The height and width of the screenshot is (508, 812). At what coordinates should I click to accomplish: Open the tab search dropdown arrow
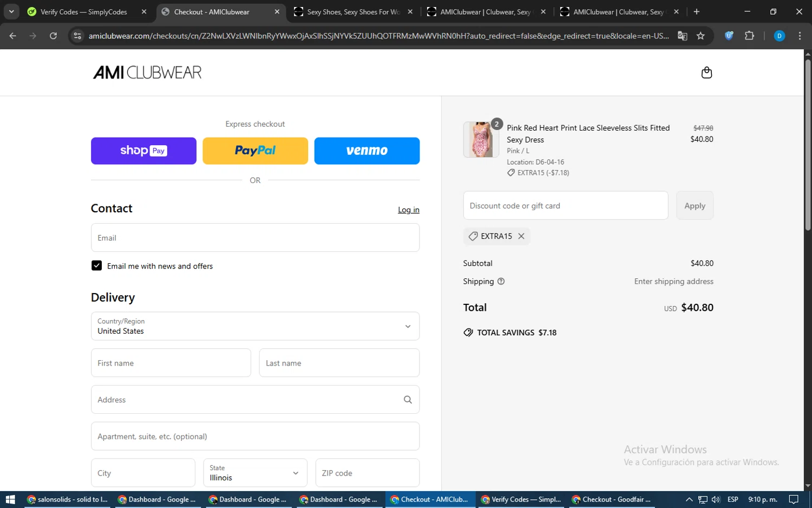tap(11, 11)
